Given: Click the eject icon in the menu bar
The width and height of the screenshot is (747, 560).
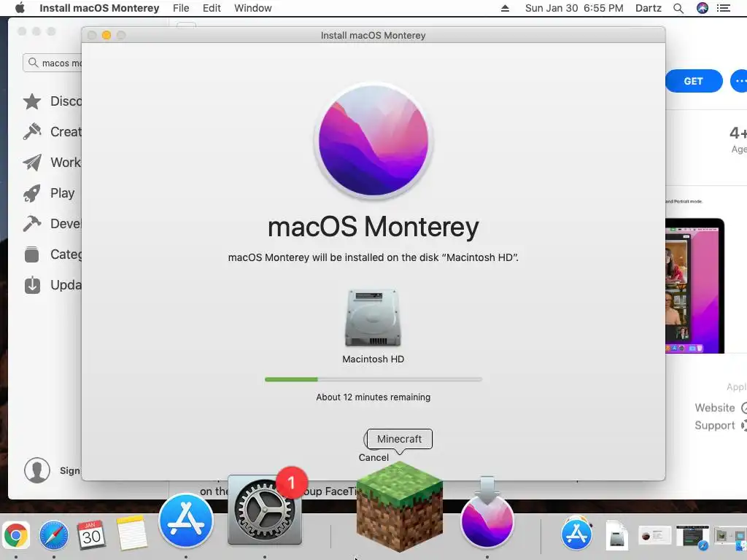Looking at the screenshot, I should click(x=505, y=8).
